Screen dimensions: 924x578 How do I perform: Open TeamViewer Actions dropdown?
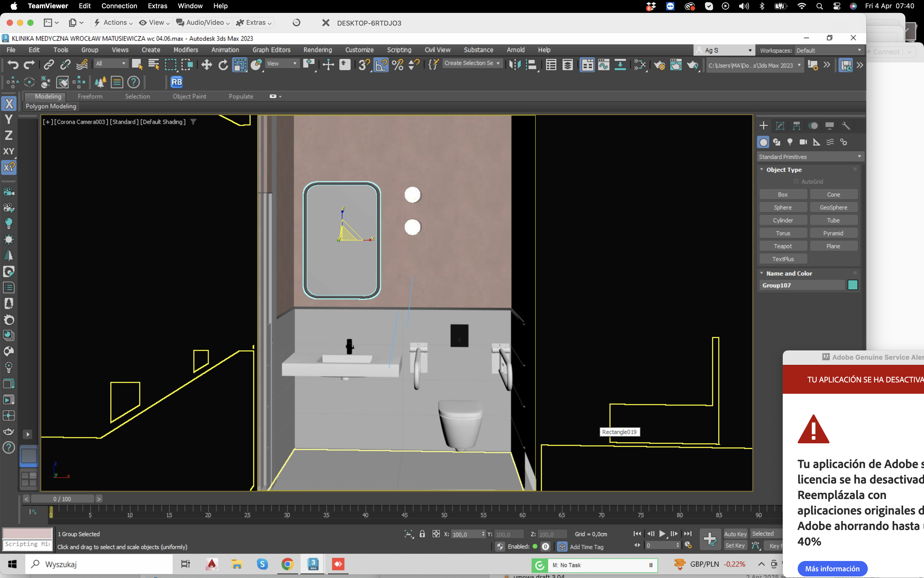pyautogui.click(x=114, y=22)
